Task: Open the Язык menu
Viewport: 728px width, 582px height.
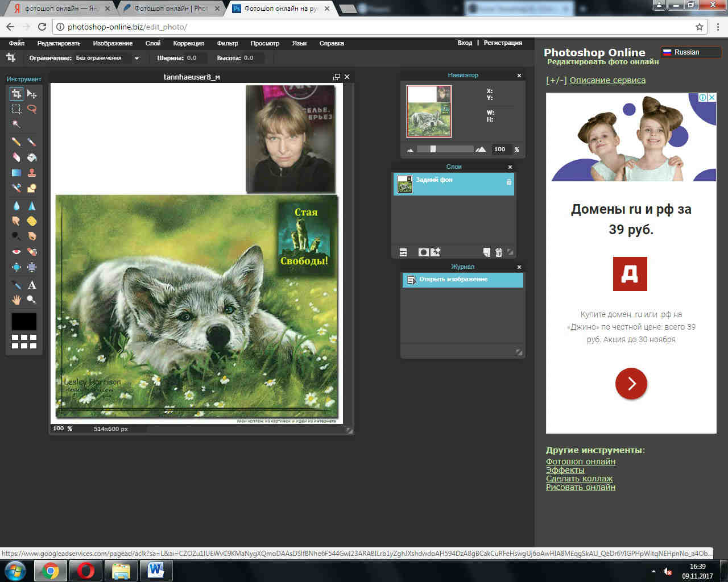Action: [299, 43]
